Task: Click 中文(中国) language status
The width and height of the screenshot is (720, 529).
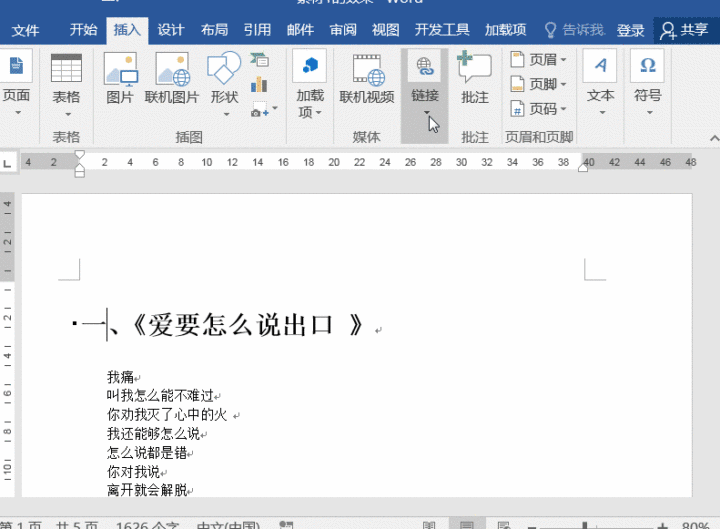Action: pos(228,525)
